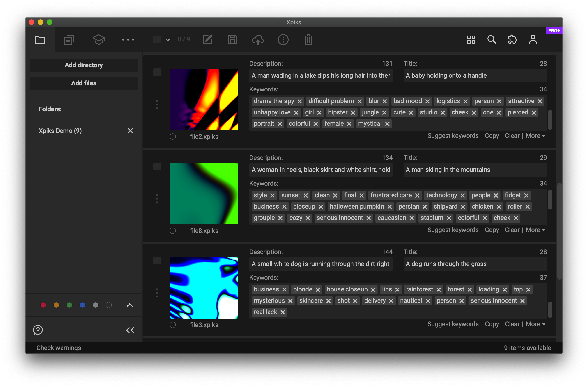Image resolution: width=588 pixels, height=387 pixels.
Task: Click the trash delete icon
Action: [x=308, y=39]
